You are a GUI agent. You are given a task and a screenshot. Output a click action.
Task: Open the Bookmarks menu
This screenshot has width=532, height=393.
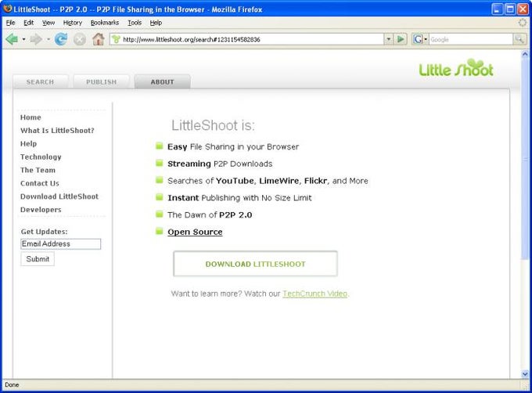click(105, 23)
